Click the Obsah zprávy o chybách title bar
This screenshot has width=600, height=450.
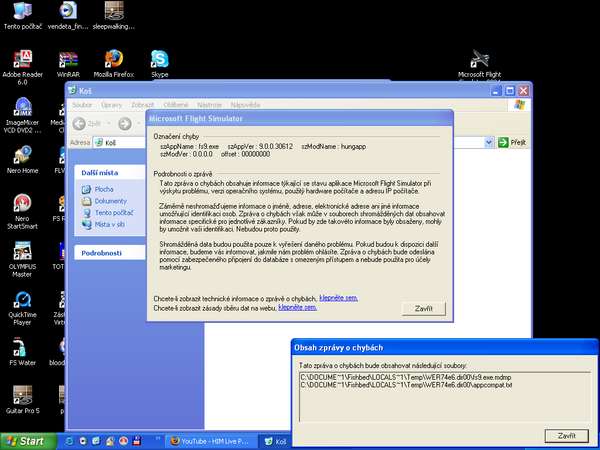[x=444, y=347]
